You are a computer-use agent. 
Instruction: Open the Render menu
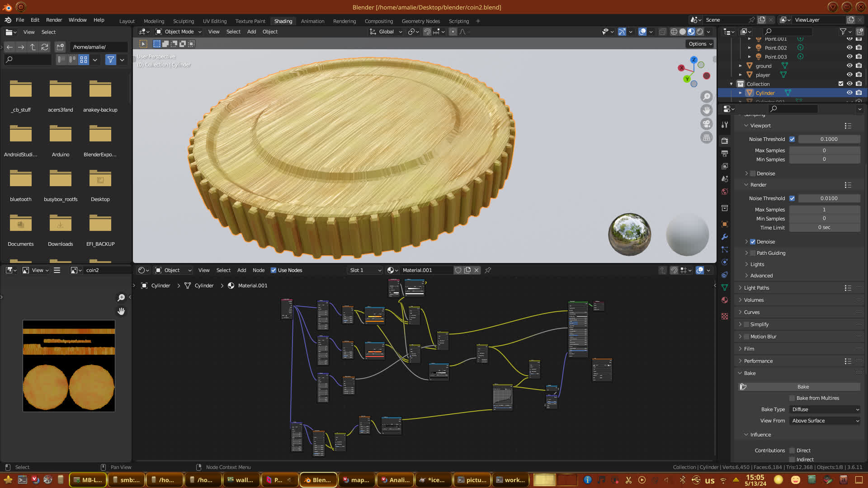point(54,20)
